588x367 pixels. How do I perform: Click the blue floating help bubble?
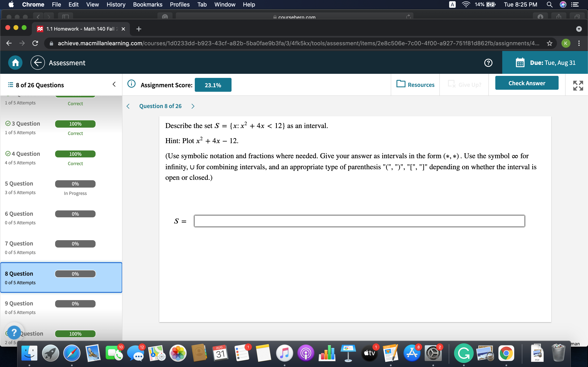pos(14,332)
